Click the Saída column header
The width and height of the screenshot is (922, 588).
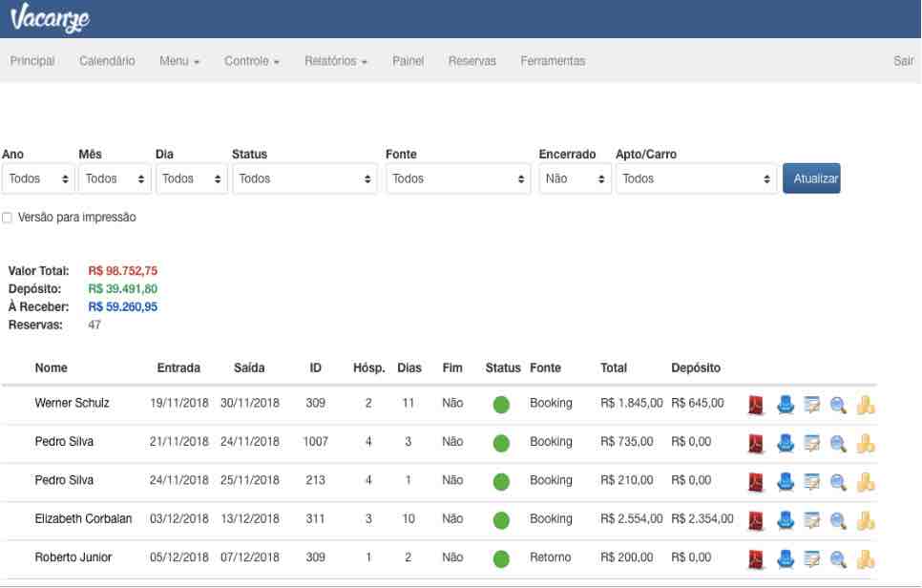(x=249, y=368)
